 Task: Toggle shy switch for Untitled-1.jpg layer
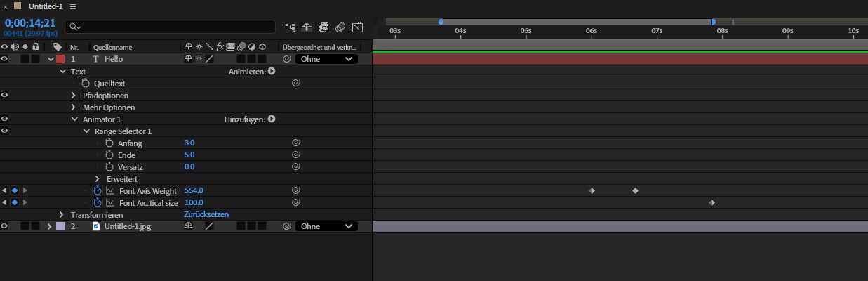pyautogui.click(x=188, y=226)
